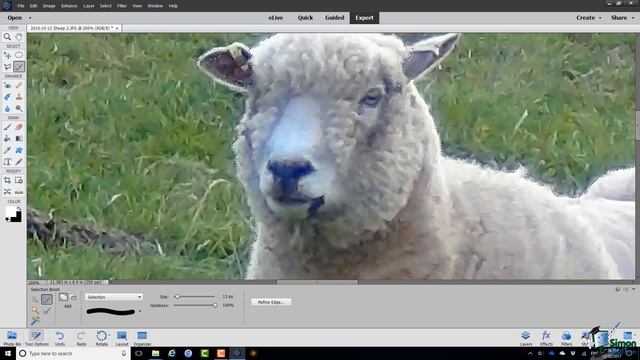Switch to Guided editing mode
640x360 pixels.
coord(335,18)
